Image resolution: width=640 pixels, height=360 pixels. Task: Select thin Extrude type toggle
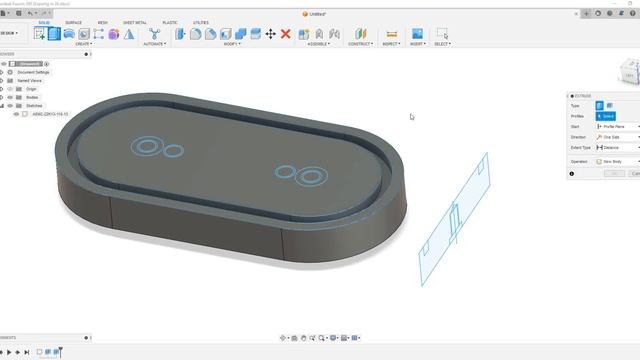tap(609, 106)
